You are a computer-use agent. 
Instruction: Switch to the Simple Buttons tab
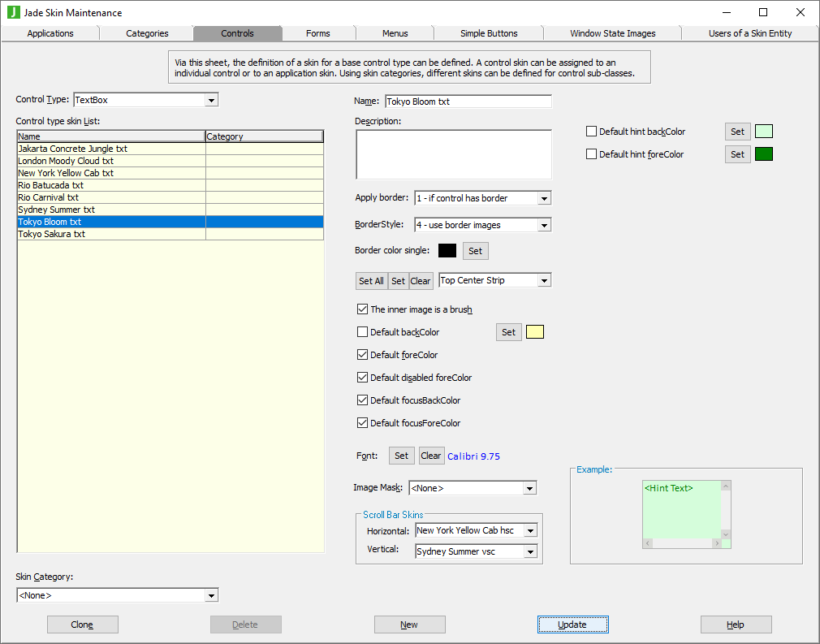(x=489, y=33)
